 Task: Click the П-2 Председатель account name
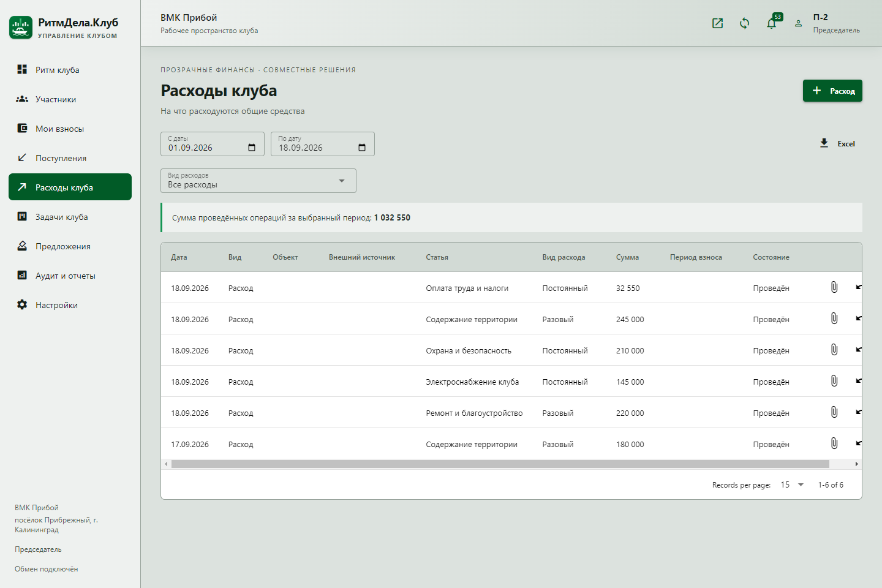pyautogui.click(x=836, y=23)
